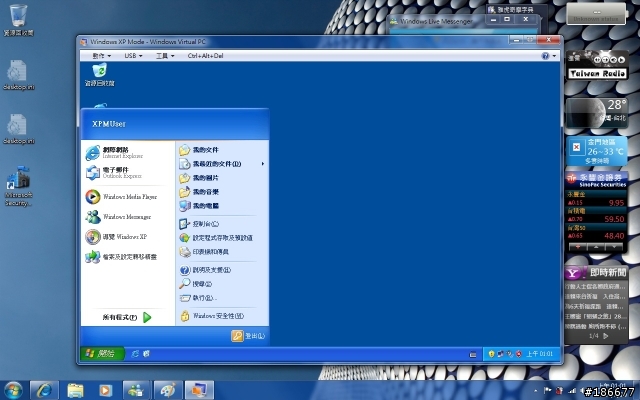Click play button on Taiwan Radio gadget

621,60
